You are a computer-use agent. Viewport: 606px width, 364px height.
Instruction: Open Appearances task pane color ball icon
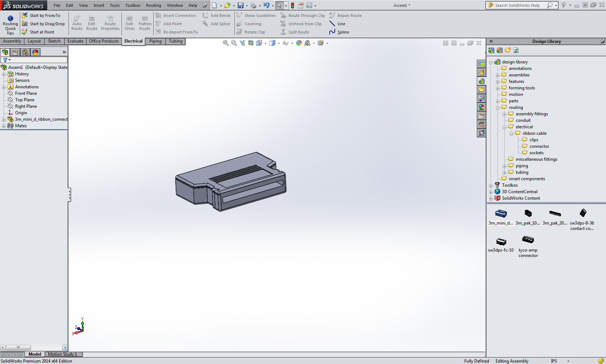[482, 107]
